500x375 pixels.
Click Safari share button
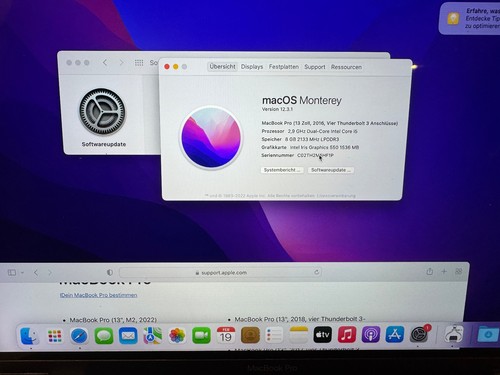click(x=430, y=271)
